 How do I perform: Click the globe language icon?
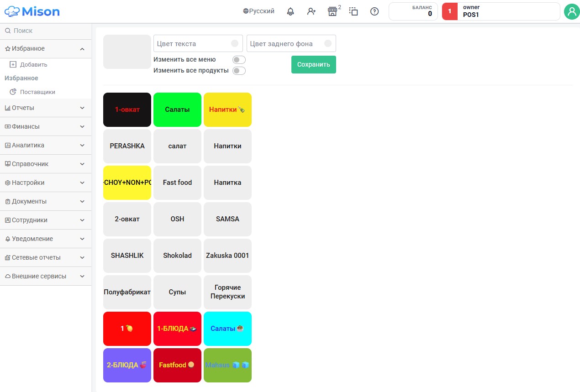tap(246, 11)
